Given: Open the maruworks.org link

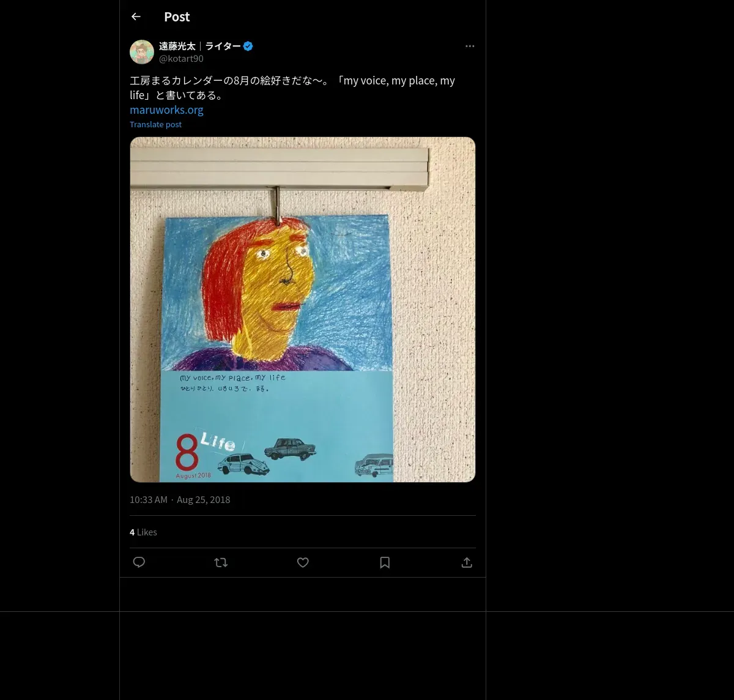Looking at the screenshot, I should tap(166, 110).
